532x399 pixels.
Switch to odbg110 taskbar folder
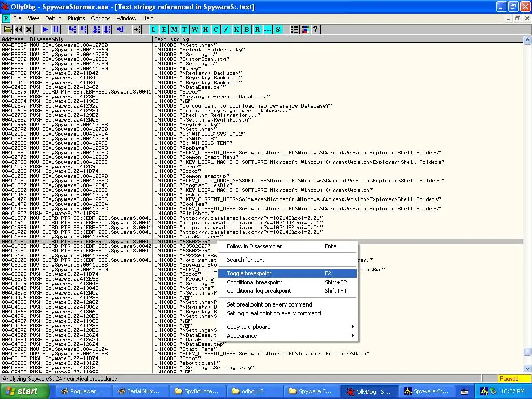click(x=255, y=392)
